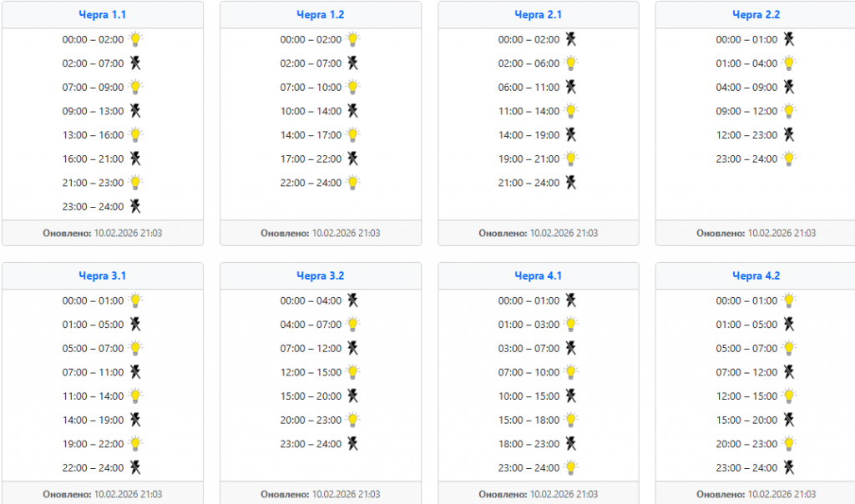The image size is (855, 504).
Task: Click the Черга 1.1 header link
Action: (102, 14)
